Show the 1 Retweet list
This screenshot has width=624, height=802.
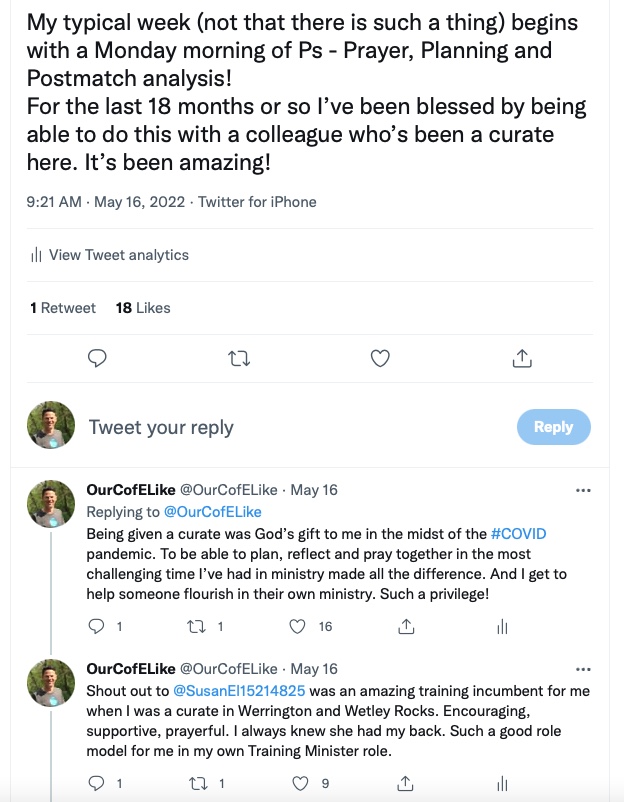(63, 308)
